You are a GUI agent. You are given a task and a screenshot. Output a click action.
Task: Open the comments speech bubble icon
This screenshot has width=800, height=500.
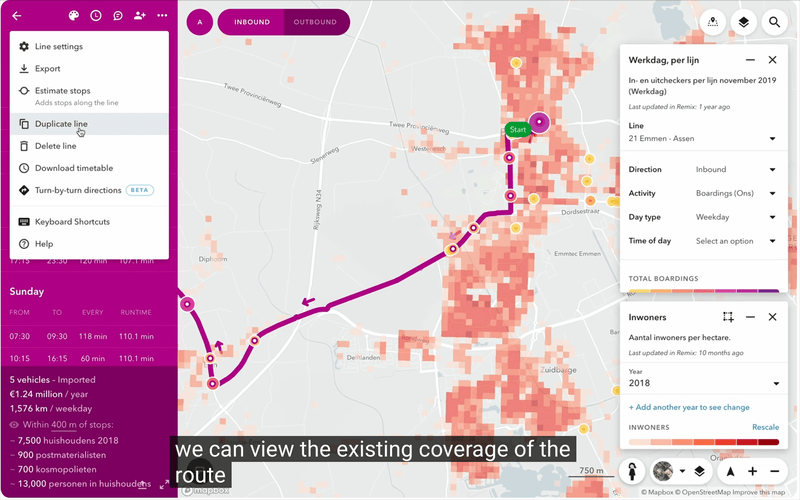(117, 16)
